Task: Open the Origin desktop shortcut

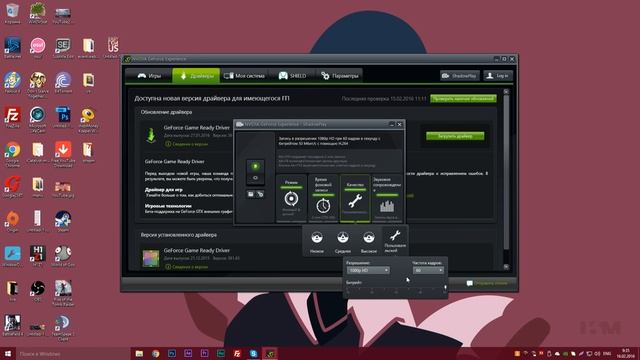Action: (x=12, y=221)
